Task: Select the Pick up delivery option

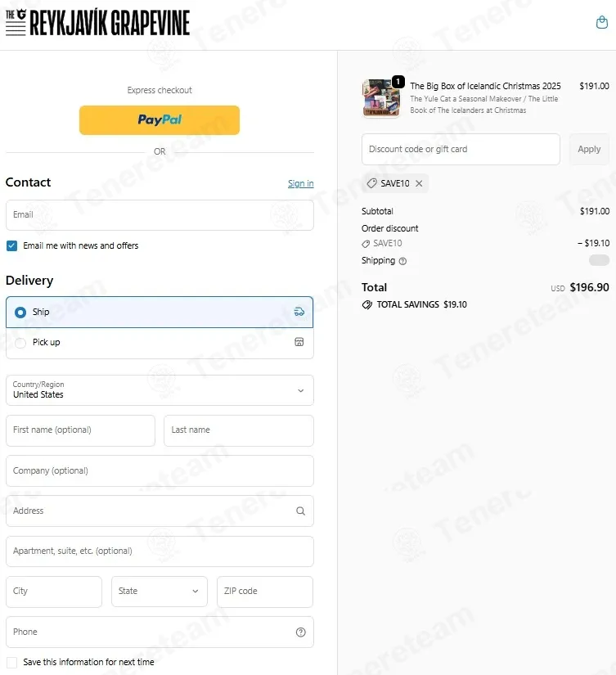Action: pyautogui.click(x=20, y=343)
